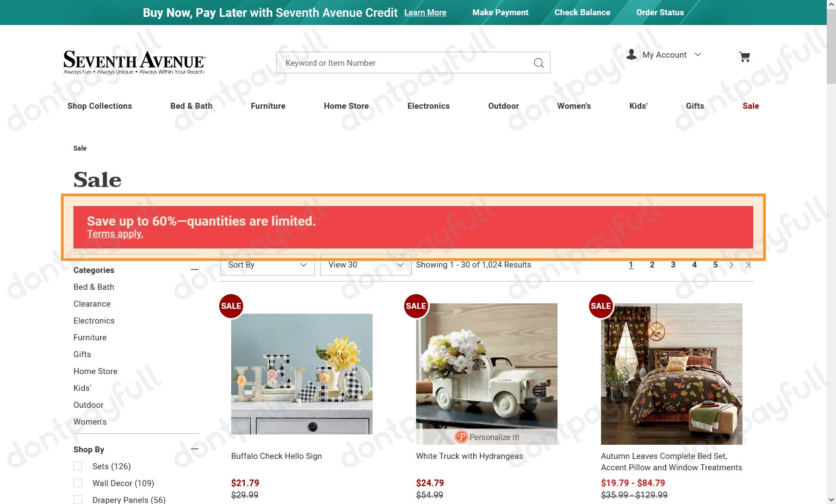836x504 pixels.
Task: Check the Sets (126) filter
Action: (78, 466)
